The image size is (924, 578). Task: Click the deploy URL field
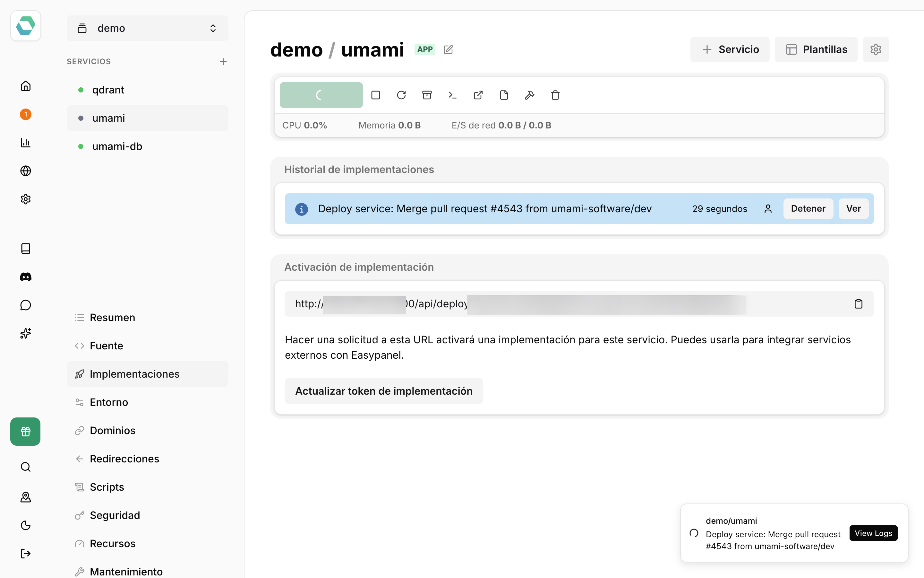[579, 304]
